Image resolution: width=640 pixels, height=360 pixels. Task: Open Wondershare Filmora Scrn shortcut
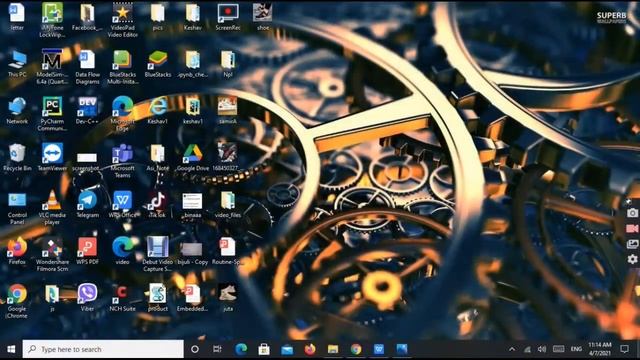click(x=52, y=254)
